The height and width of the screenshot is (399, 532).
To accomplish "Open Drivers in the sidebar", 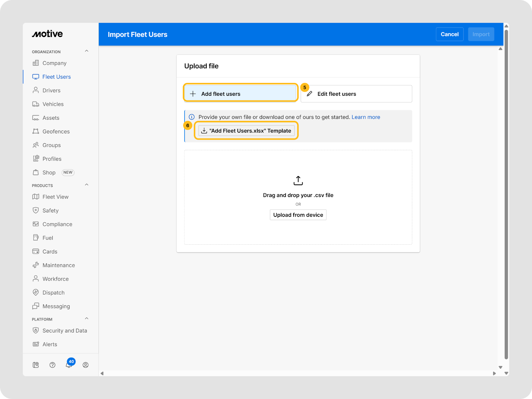I will [51, 90].
